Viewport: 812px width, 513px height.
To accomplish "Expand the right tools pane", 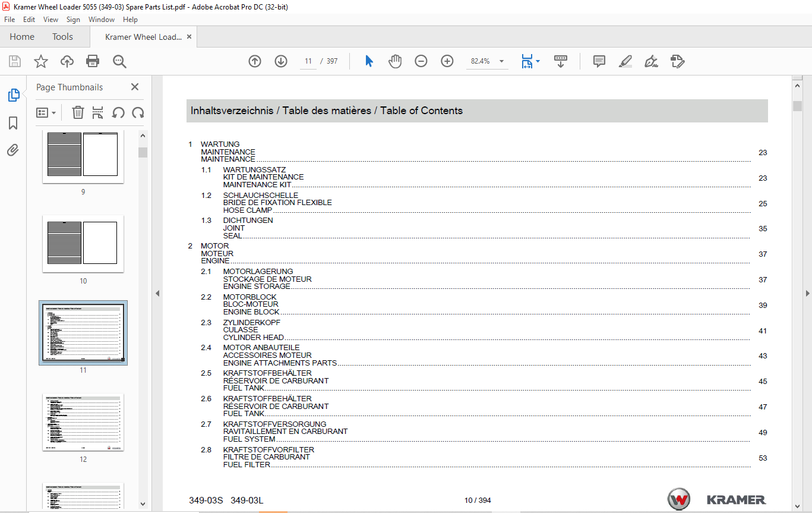I will point(807,293).
